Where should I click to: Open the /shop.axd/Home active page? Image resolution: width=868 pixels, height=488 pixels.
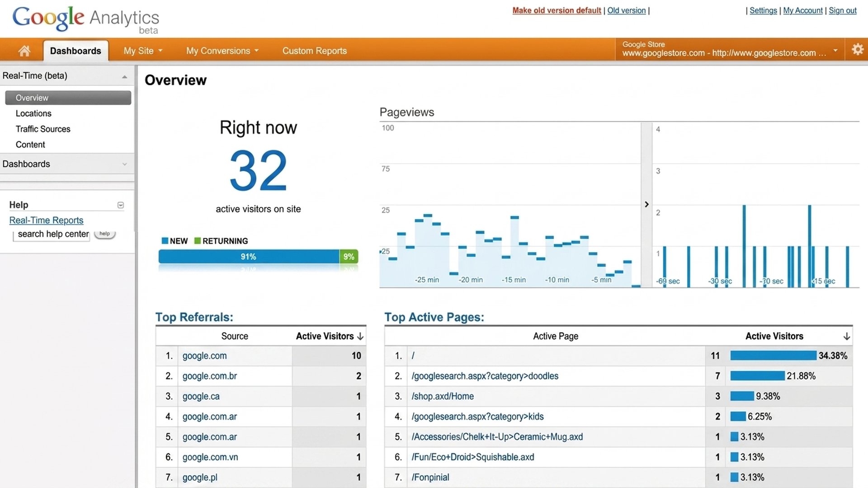pos(443,397)
